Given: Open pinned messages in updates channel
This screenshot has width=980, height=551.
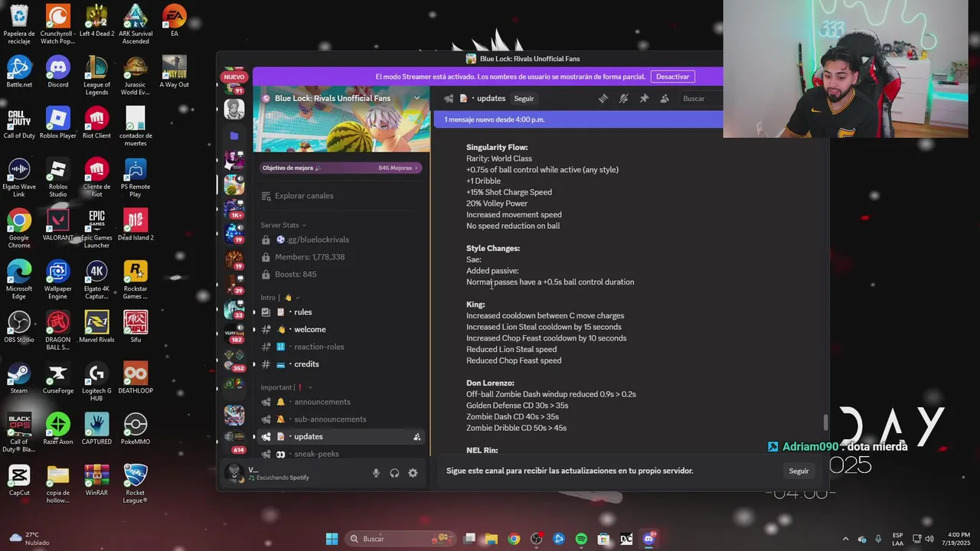Looking at the screenshot, I should point(644,98).
